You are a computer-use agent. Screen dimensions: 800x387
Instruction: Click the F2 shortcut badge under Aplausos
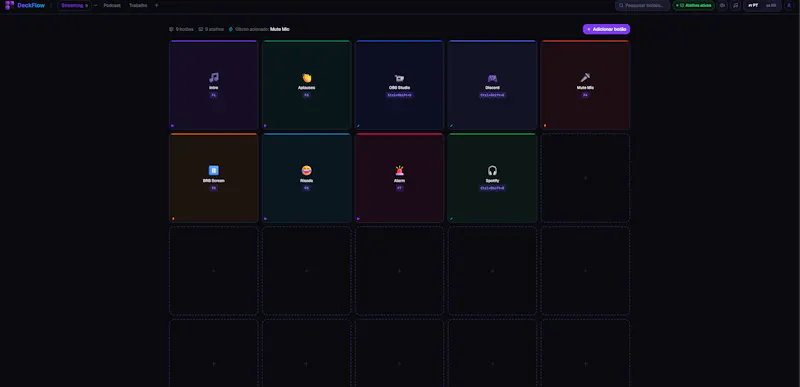(x=307, y=95)
